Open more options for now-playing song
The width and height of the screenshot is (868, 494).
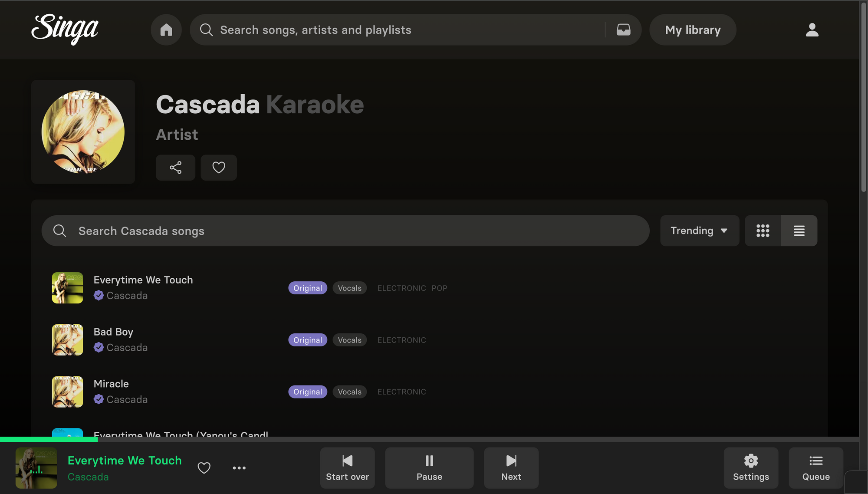(x=239, y=468)
